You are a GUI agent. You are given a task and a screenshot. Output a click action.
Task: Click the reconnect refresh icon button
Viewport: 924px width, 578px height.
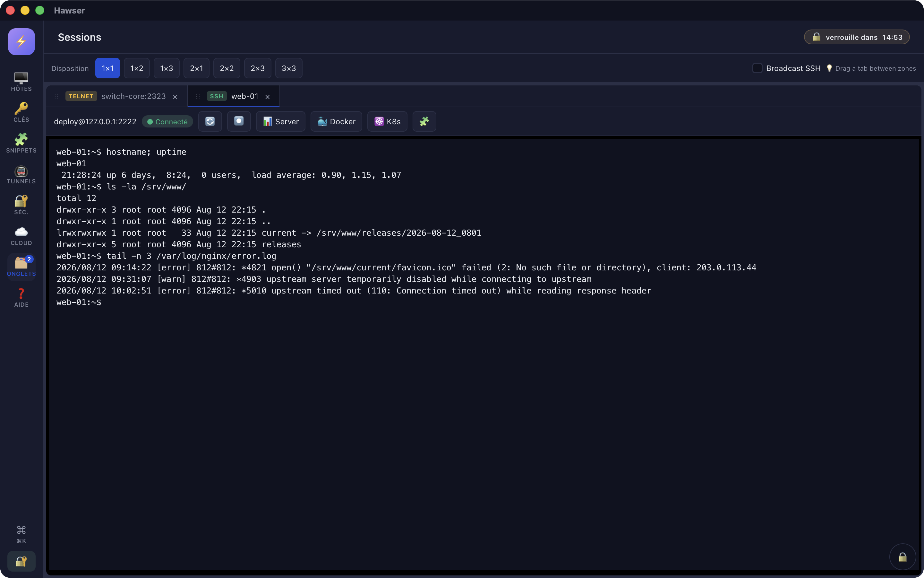pyautogui.click(x=210, y=122)
